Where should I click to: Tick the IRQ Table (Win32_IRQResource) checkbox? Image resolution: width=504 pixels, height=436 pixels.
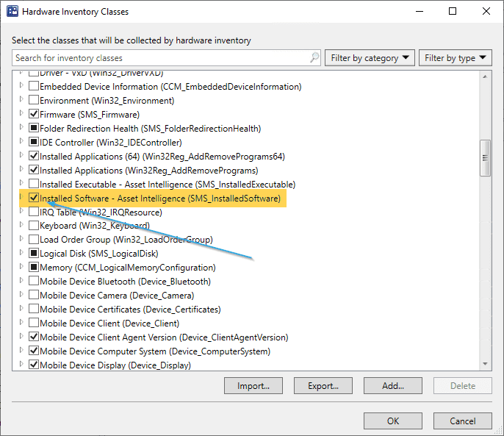coord(34,212)
